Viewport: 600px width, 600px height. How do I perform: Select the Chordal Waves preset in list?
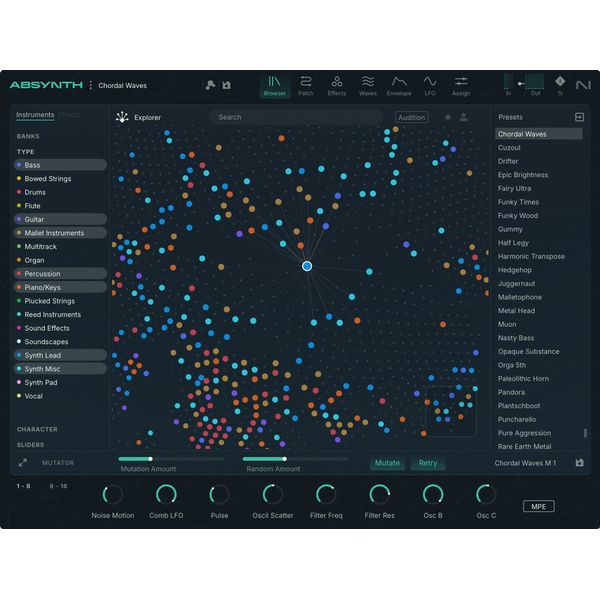tap(538, 134)
